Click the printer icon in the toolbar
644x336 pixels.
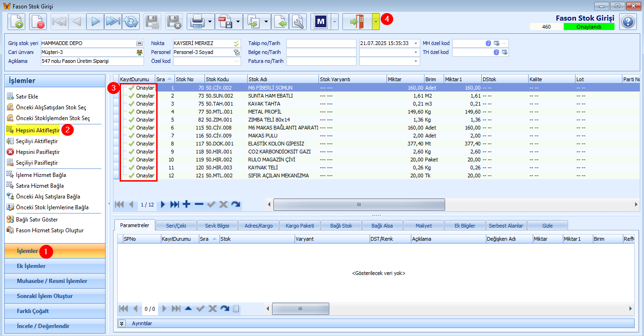pos(197,22)
